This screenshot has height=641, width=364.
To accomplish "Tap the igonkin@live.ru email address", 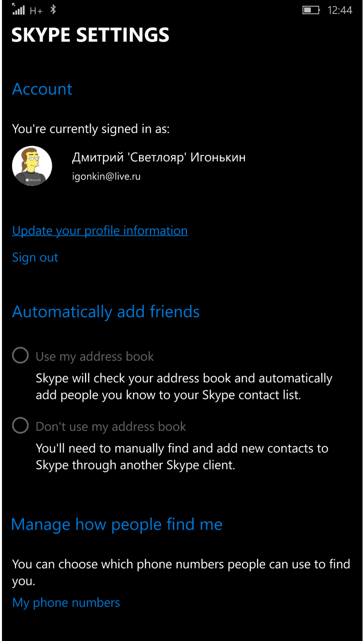I will point(106,177).
